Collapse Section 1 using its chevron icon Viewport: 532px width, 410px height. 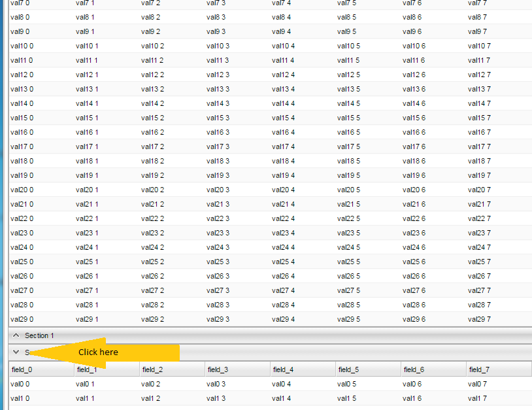point(16,335)
